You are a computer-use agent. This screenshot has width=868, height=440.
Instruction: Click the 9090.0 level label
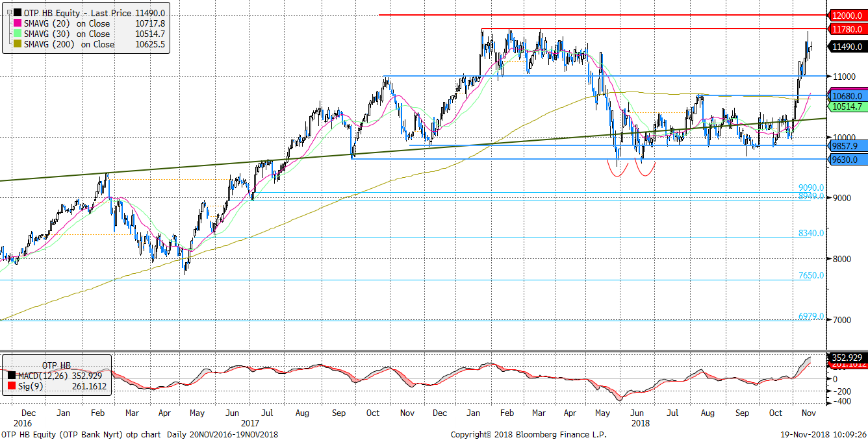[811, 188]
